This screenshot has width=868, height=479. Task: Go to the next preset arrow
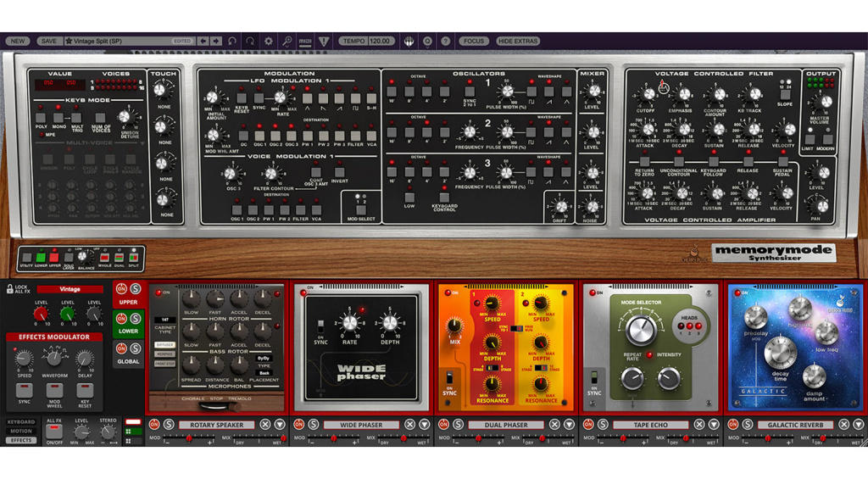coord(216,41)
